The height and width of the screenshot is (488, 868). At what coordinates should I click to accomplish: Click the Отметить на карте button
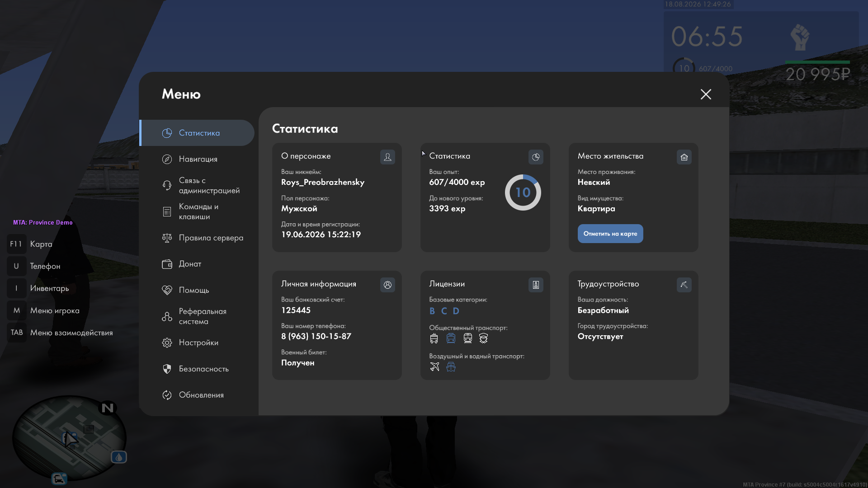[x=610, y=234]
